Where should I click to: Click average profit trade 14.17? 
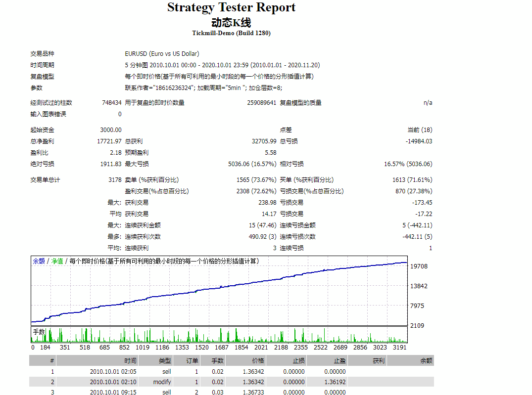269,214
